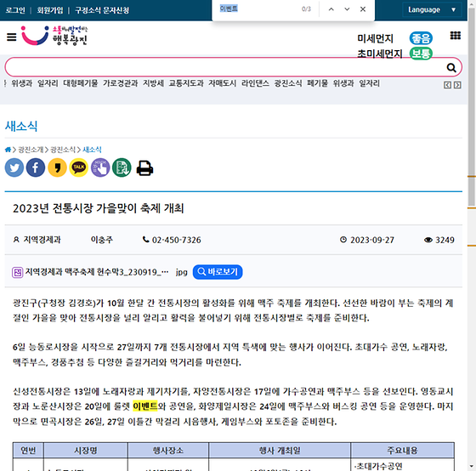Image resolution: width=476 pixels, height=471 pixels.
Task: Share via KakaoStory yellow icon
Action: pyautogui.click(x=57, y=167)
